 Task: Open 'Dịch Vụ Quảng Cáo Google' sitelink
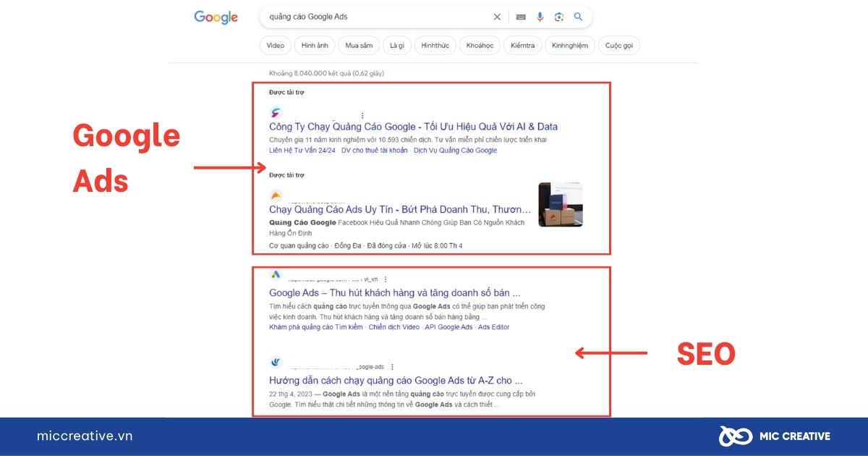coord(455,151)
